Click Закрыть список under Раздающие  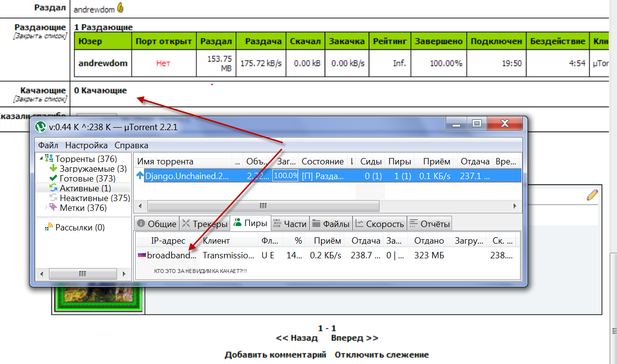(x=40, y=36)
